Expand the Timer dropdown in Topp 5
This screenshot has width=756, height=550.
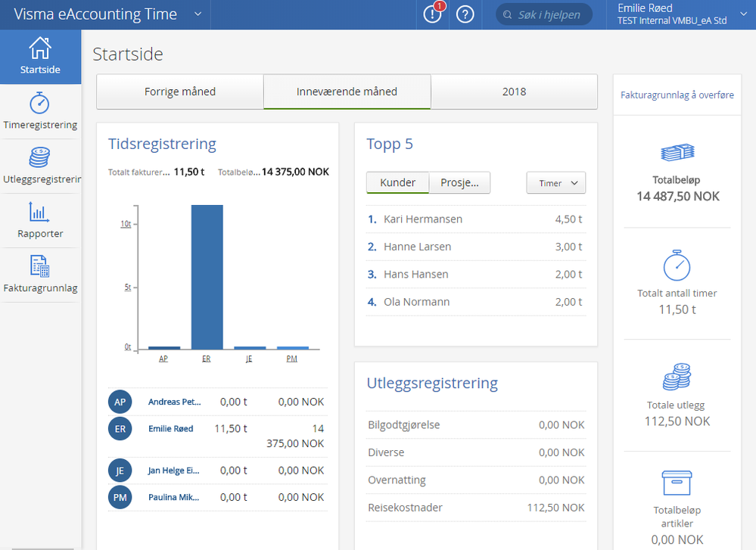pos(556,183)
